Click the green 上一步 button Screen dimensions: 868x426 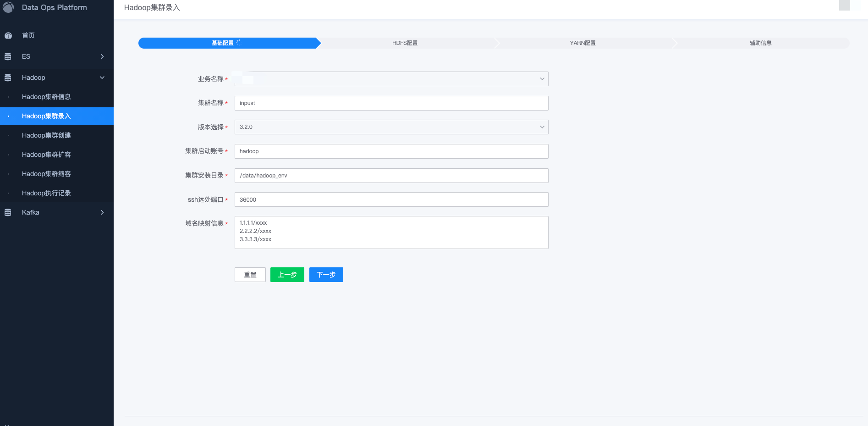pyautogui.click(x=287, y=275)
